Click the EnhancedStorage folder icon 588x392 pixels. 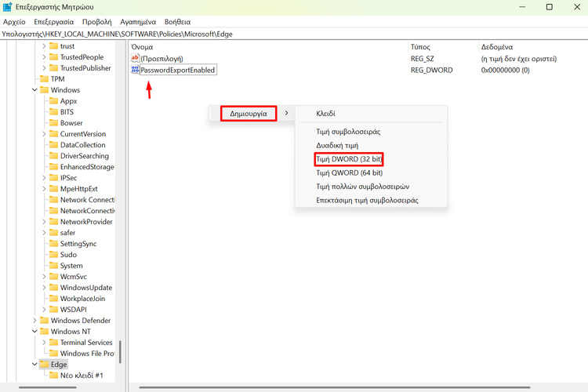(53, 166)
